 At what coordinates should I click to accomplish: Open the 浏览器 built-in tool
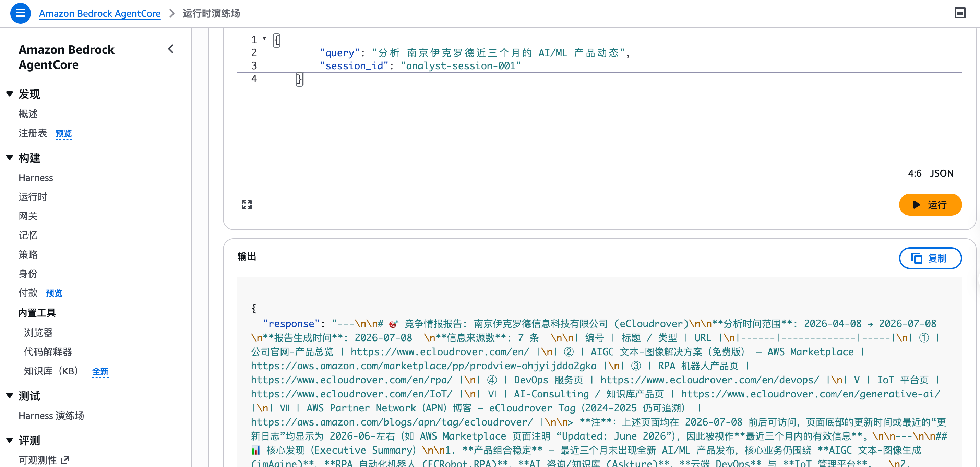point(38,332)
